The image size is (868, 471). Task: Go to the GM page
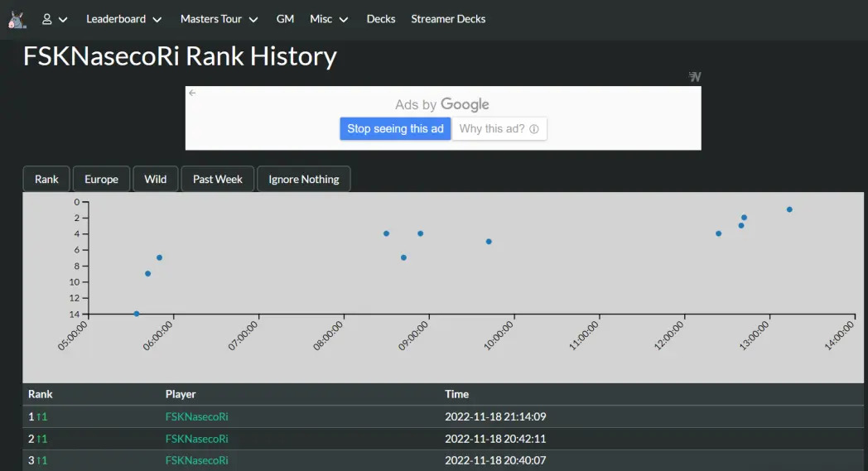click(285, 19)
